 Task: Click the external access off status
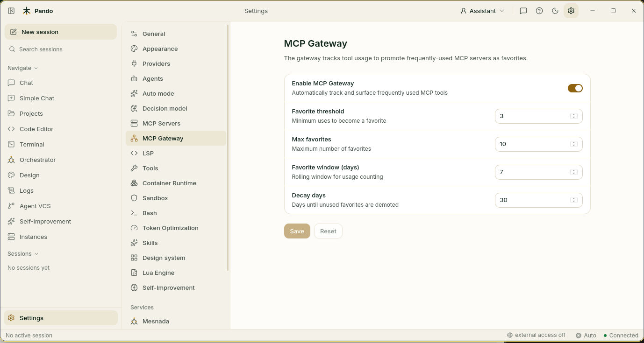click(x=537, y=335)
